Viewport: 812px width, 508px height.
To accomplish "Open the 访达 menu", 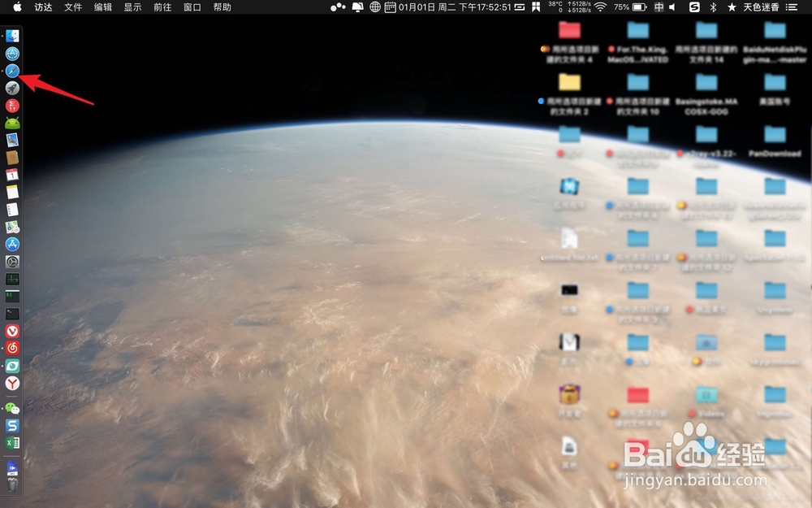I will pos(44,7).
